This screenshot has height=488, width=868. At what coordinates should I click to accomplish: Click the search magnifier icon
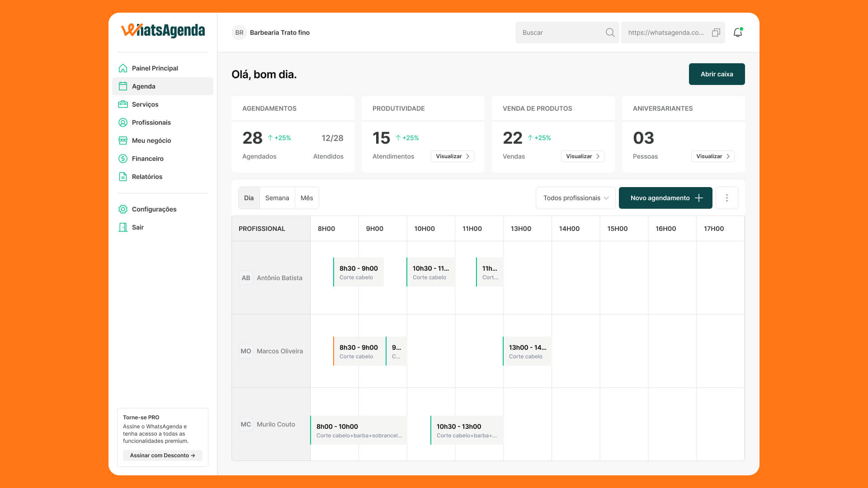click(x=610, y=33)
